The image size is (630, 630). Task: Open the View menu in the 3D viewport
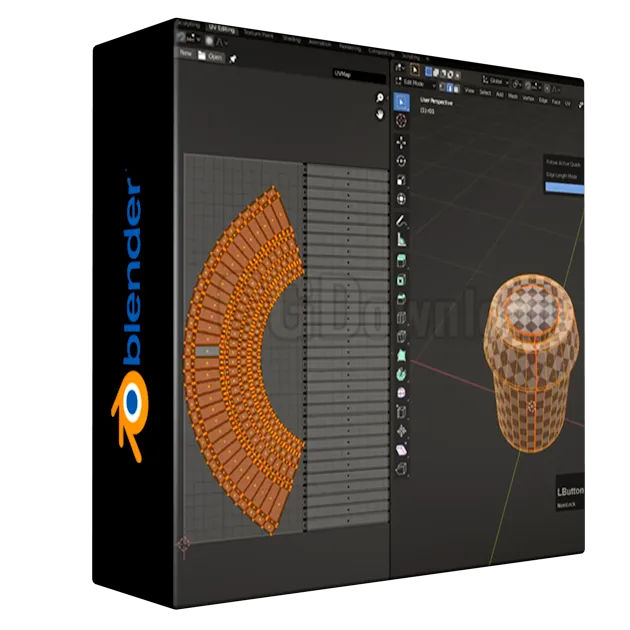click(x=469, y=90)
